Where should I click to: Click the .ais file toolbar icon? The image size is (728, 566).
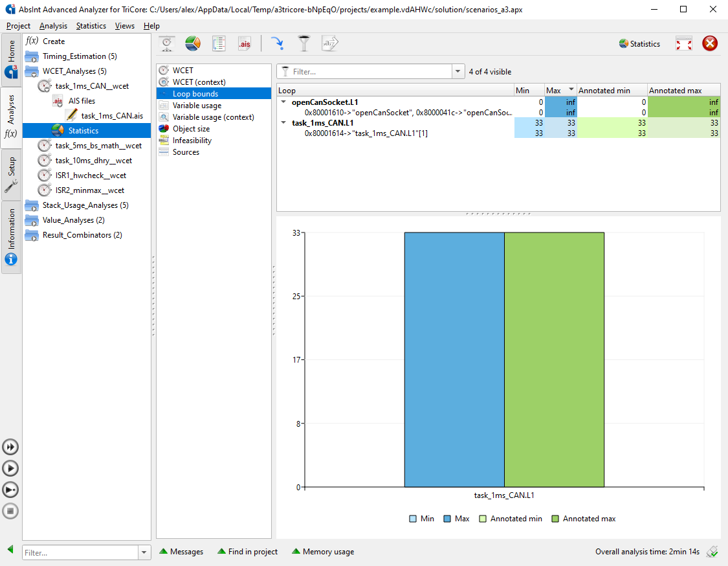pos(244,43)
